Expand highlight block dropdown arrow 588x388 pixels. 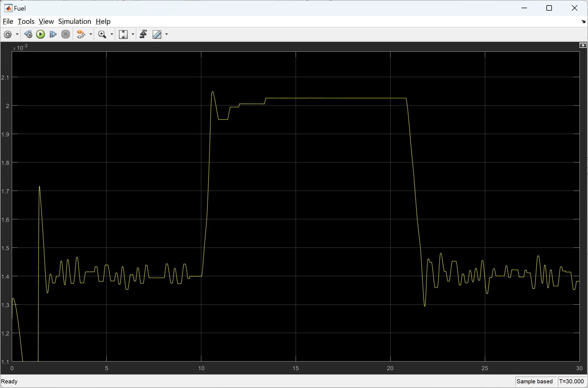coord(91,34)
